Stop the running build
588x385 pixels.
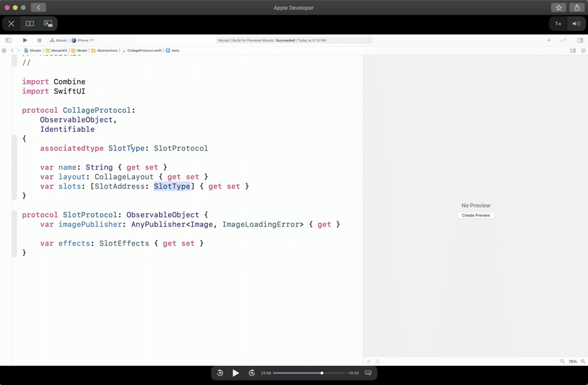(x=39, y=40)
